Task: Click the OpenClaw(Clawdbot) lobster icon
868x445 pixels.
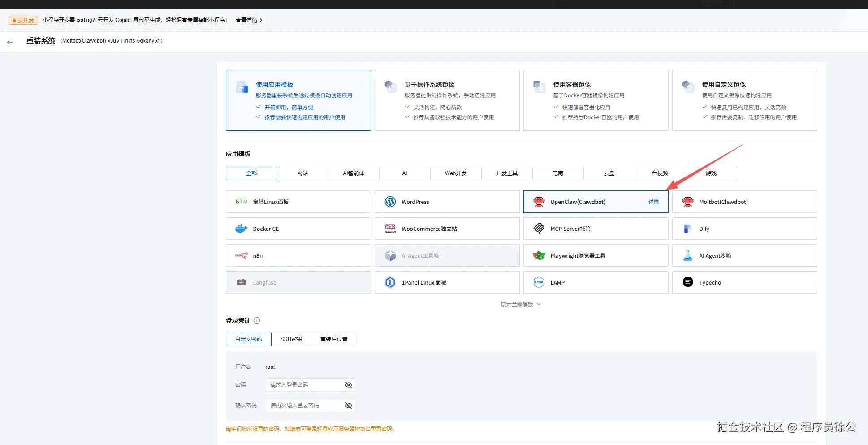Action: pos(539,202)
